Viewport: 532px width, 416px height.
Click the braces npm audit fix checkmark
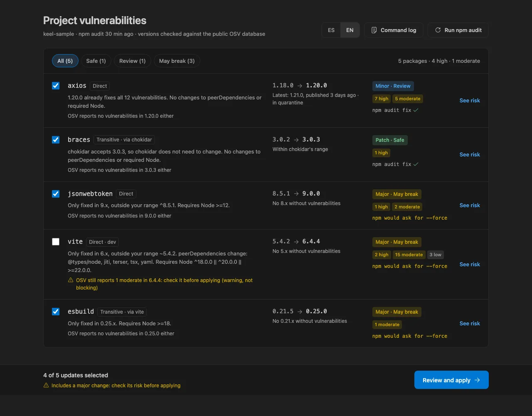(x=416, y=164)
